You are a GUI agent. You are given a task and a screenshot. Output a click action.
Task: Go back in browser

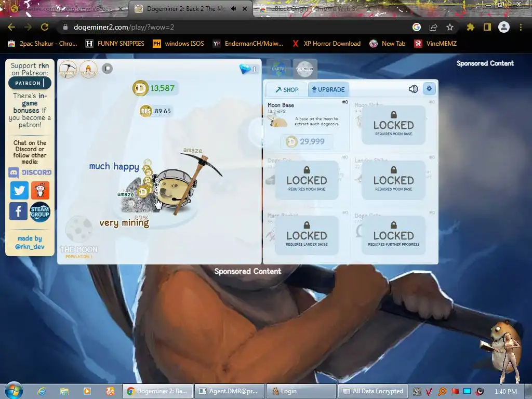[x=11, y=27]
